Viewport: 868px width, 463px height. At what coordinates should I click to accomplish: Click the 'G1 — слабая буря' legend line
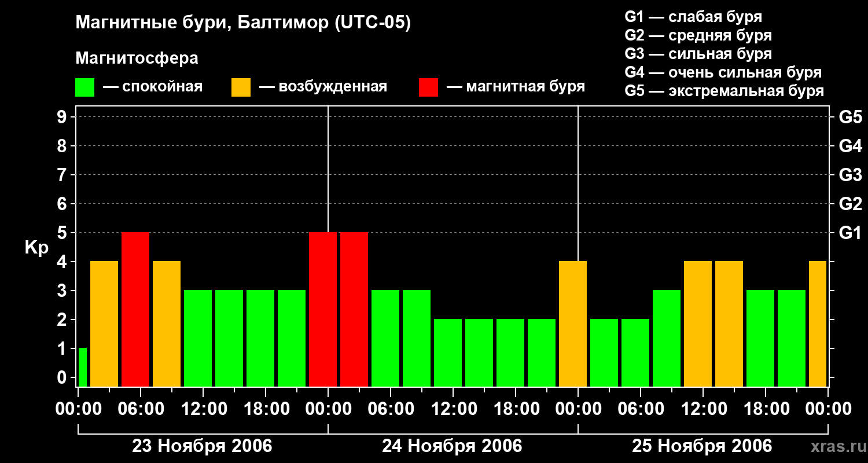click(x=693, y=17)
